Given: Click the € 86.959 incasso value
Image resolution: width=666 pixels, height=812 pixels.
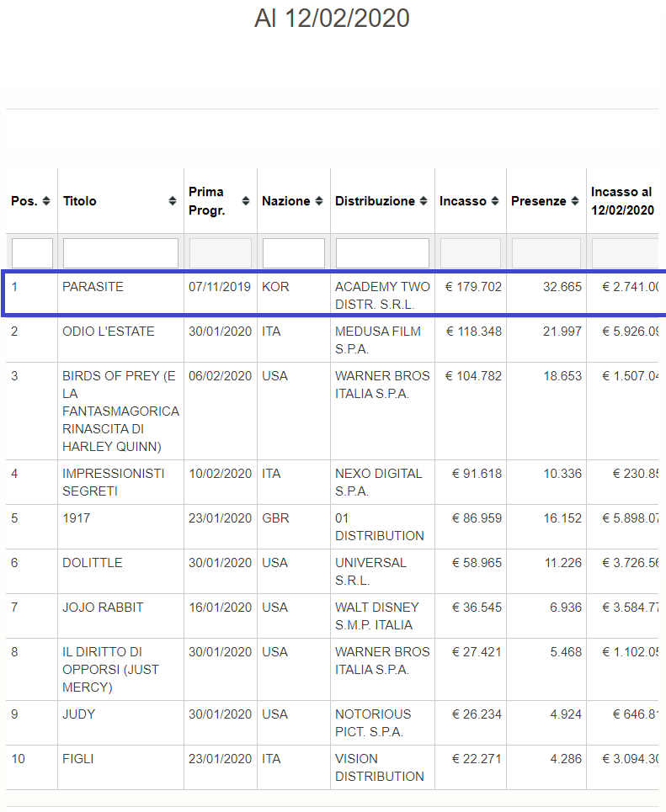Looking at the screenshot, I should [477, 518].
